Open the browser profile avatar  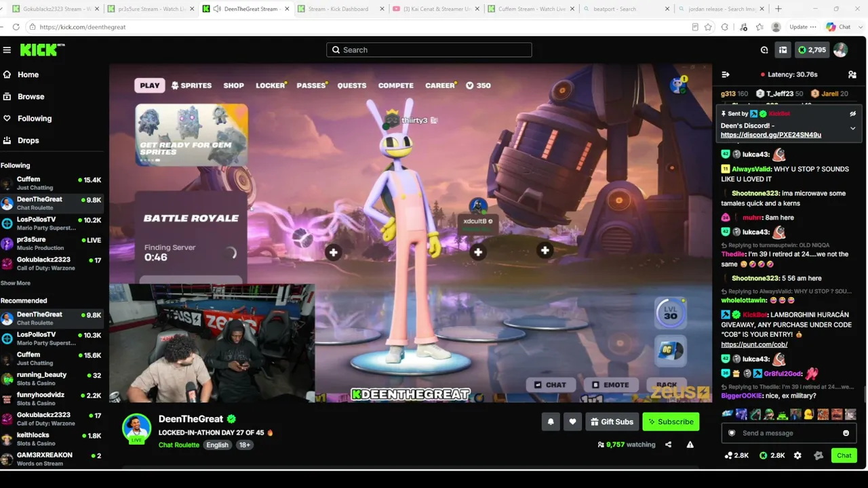click(x=776, y=27)
